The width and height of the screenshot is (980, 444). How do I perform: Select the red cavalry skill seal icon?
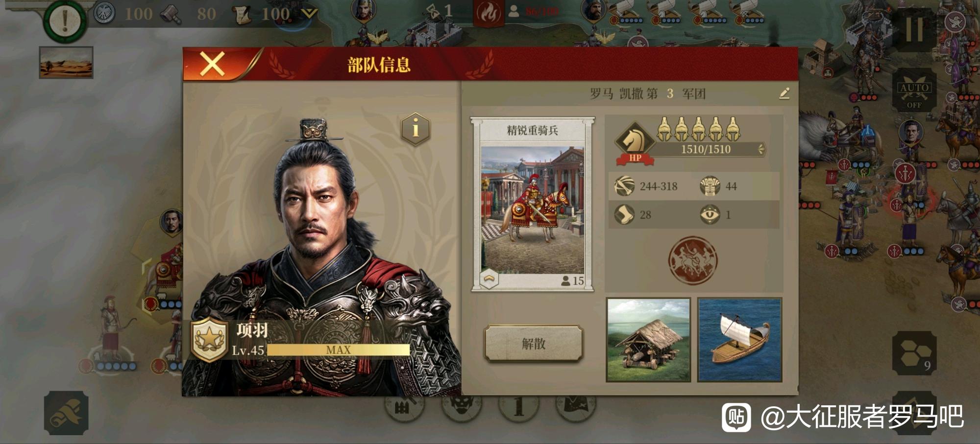point(693,260)
